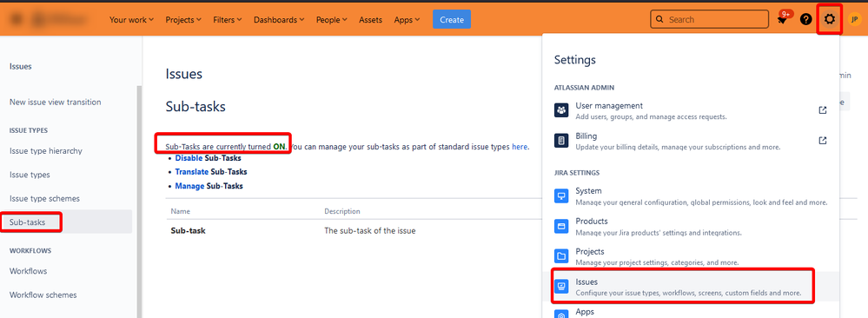Screen dimensions: 868x318
Task: Click the sidebar vertical scrollbar
Action: 139,202
